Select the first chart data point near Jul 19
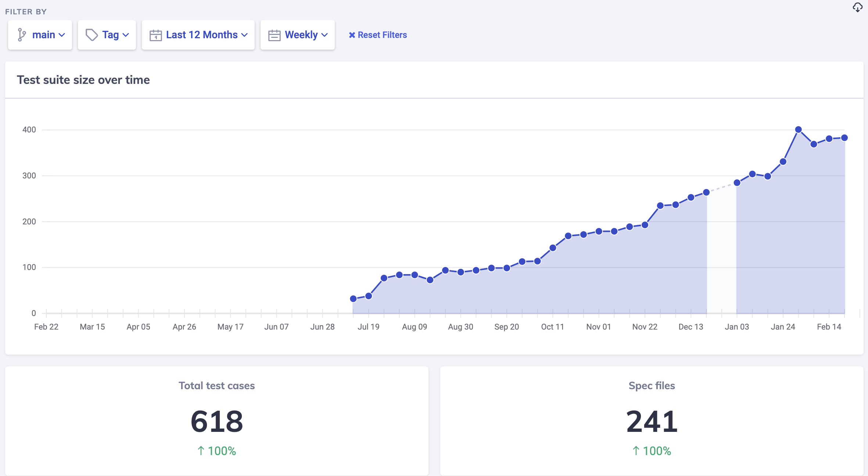Image resolution: width=868 pixels, height=476 pixels. (x=353, y=299)
